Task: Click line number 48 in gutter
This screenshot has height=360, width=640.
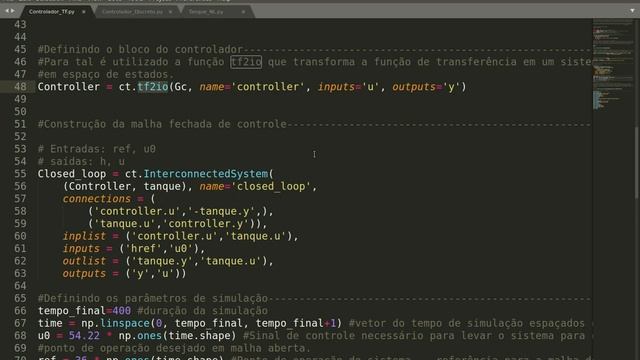Action: tap(20, 87)
